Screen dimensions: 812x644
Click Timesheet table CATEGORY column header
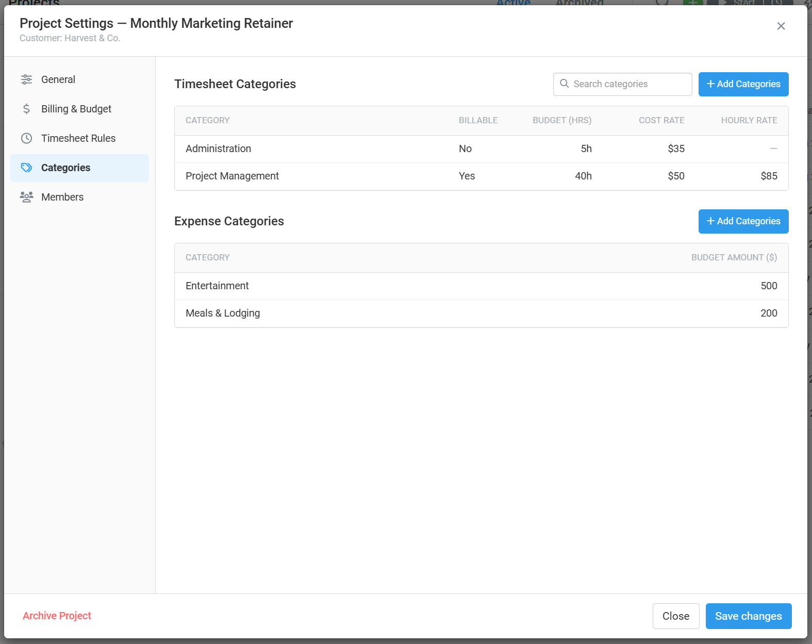click(x=207, y=120)
